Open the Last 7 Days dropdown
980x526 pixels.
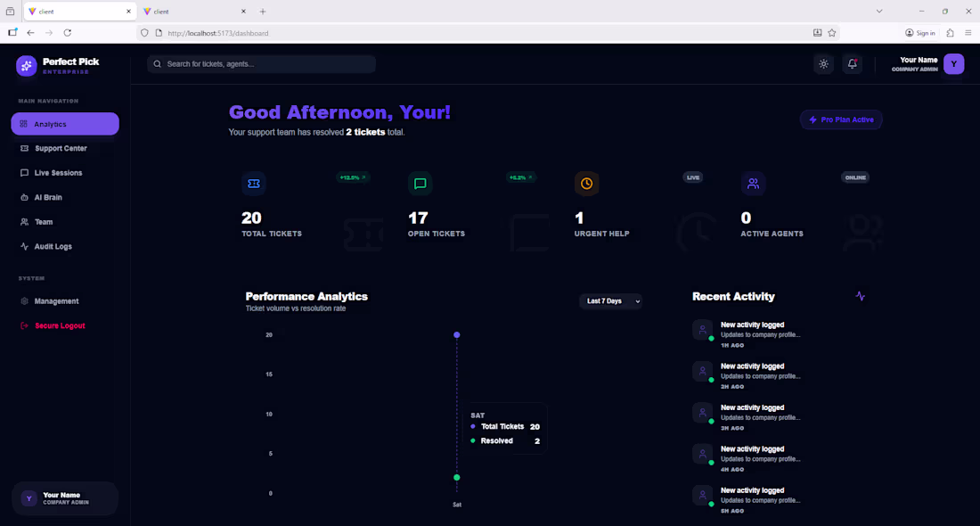coord(610,300)
